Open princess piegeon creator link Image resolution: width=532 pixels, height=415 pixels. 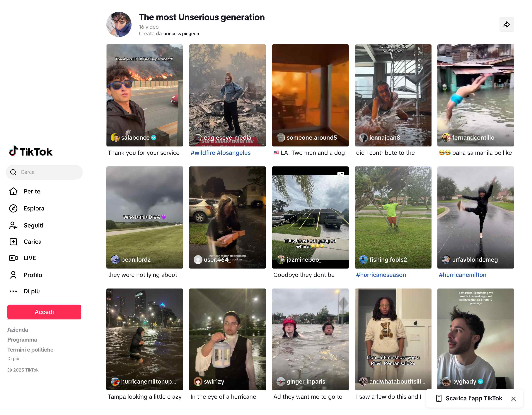coord(181,34)
